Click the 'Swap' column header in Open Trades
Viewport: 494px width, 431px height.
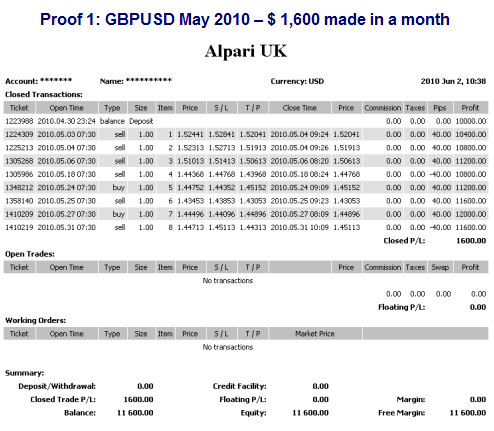tap(440, 267)
